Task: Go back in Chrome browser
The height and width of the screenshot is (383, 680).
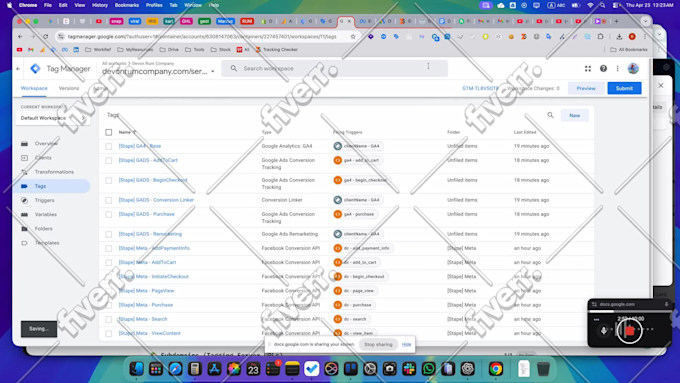Action: 20,37
